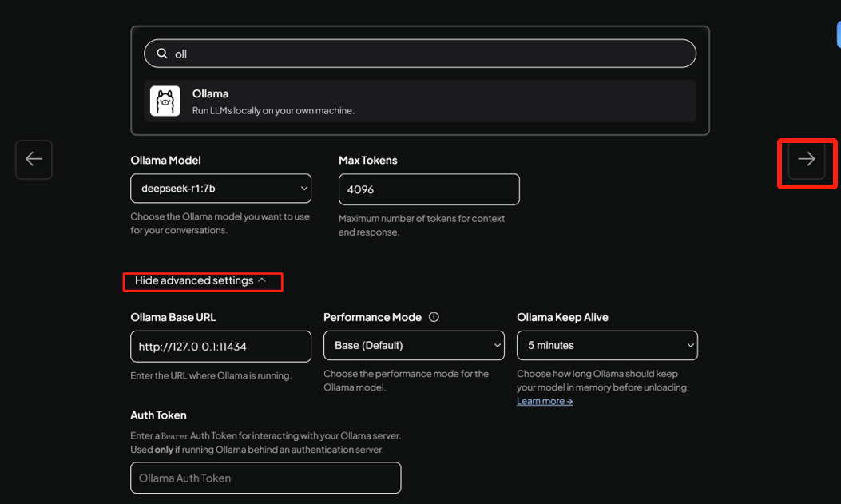Edit the Ollama Base URL field

(220, 347)
